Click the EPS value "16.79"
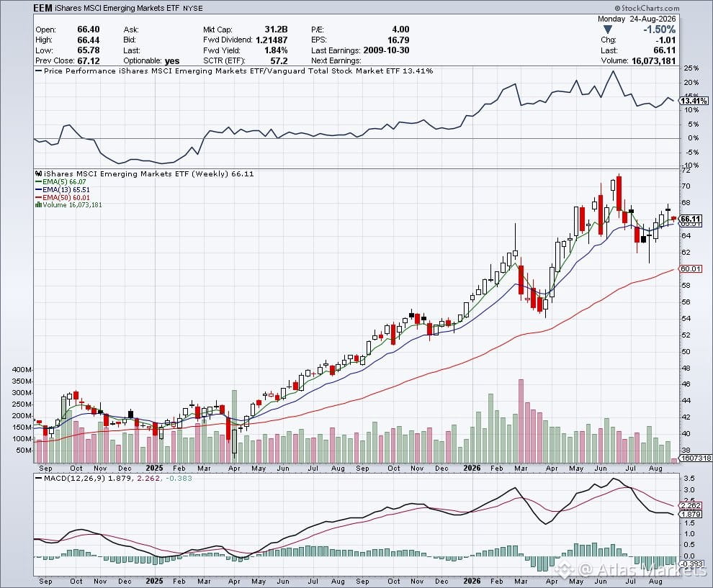This screenshot has width=713, height=588. [398, 40]
